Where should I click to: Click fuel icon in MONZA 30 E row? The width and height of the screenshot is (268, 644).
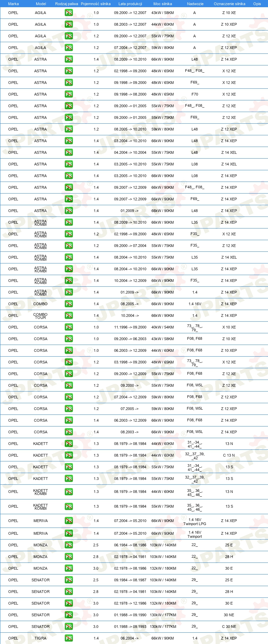pyautogui.click(x=69, y=568)
